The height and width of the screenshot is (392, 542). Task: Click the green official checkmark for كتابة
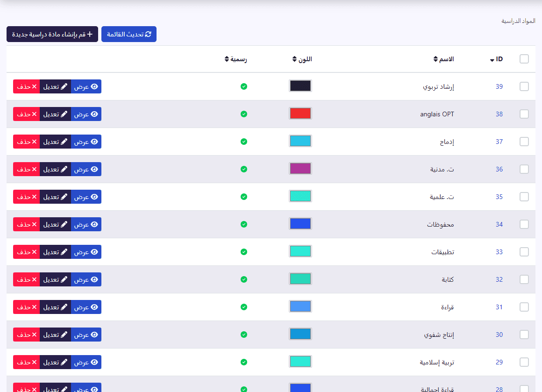click(x=244, y=279)
